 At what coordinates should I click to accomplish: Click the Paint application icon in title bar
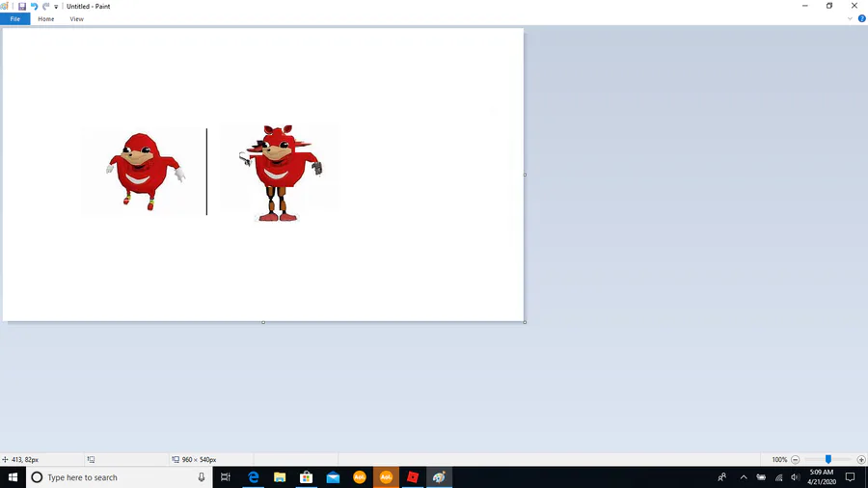pos(5,6)
